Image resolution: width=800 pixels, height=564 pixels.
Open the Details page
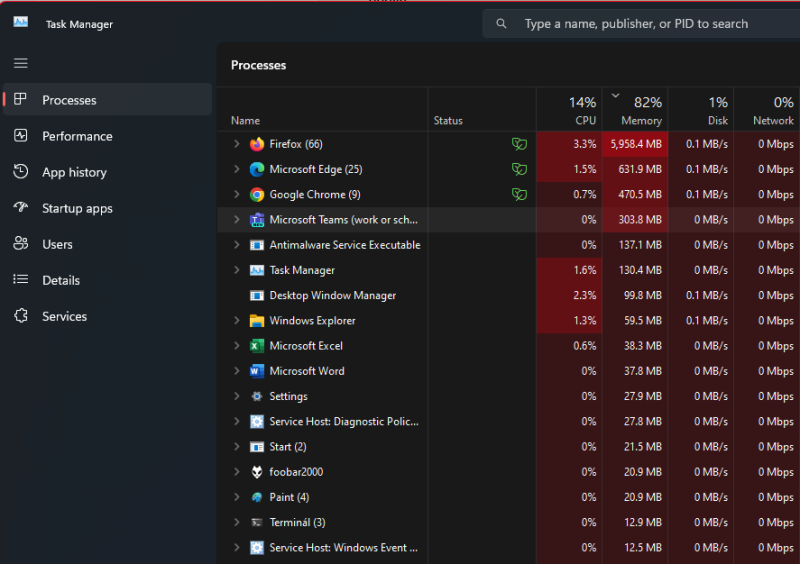[x=108, y=280]
